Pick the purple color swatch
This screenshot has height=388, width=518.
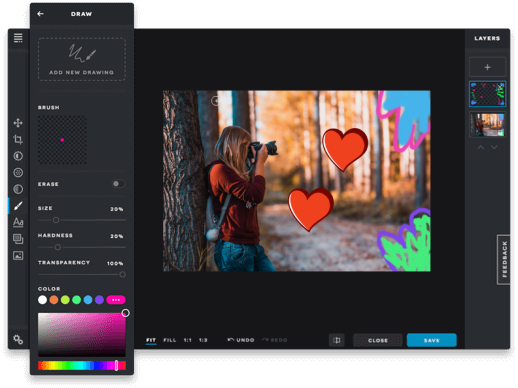99,300
